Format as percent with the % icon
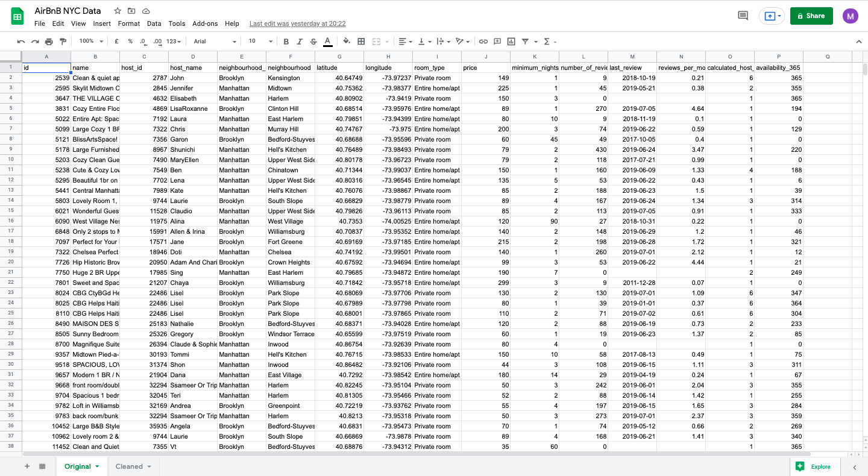The height and width of the screenshot is (476, 868). click(x=130, y=42)
